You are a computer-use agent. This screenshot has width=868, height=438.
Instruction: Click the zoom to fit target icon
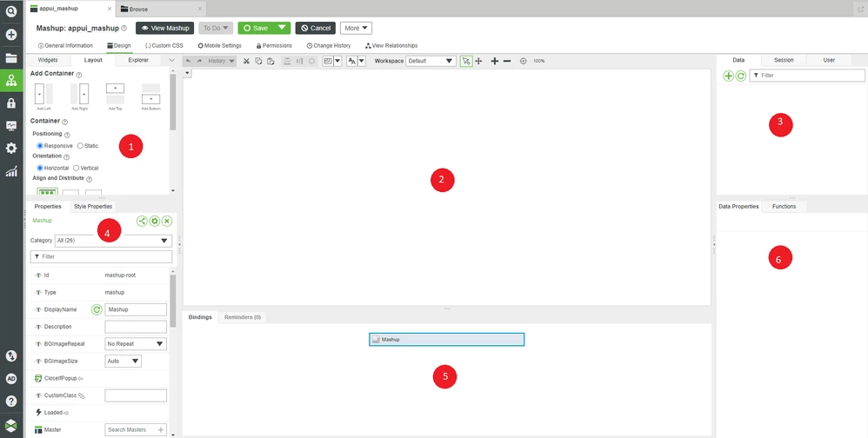click(523, 61)
